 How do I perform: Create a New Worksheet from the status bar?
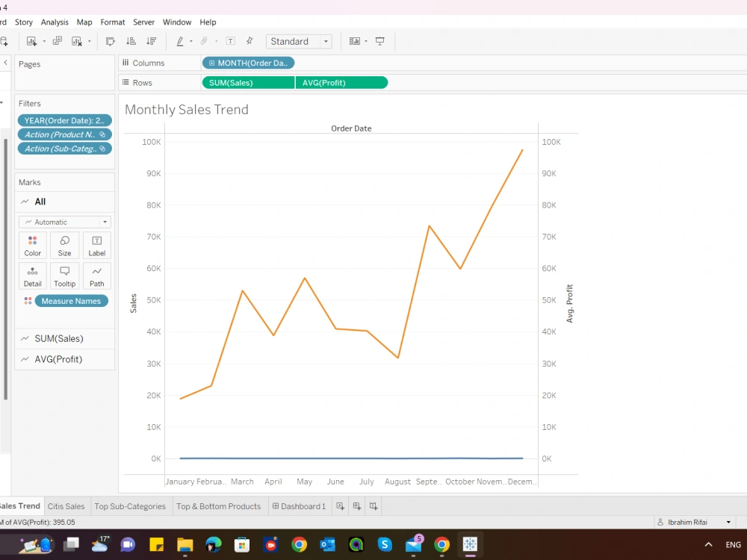point(340,505)
